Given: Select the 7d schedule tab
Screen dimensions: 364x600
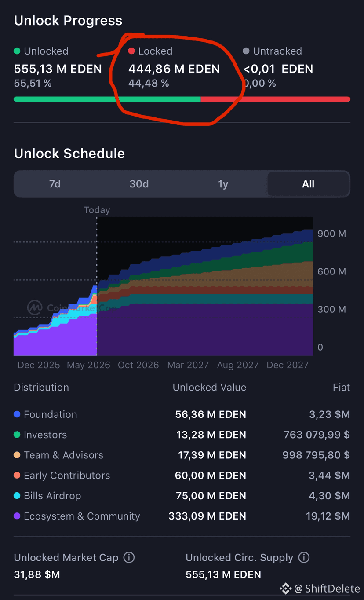Looking at the screenshot, I should [x=55, y=184].
